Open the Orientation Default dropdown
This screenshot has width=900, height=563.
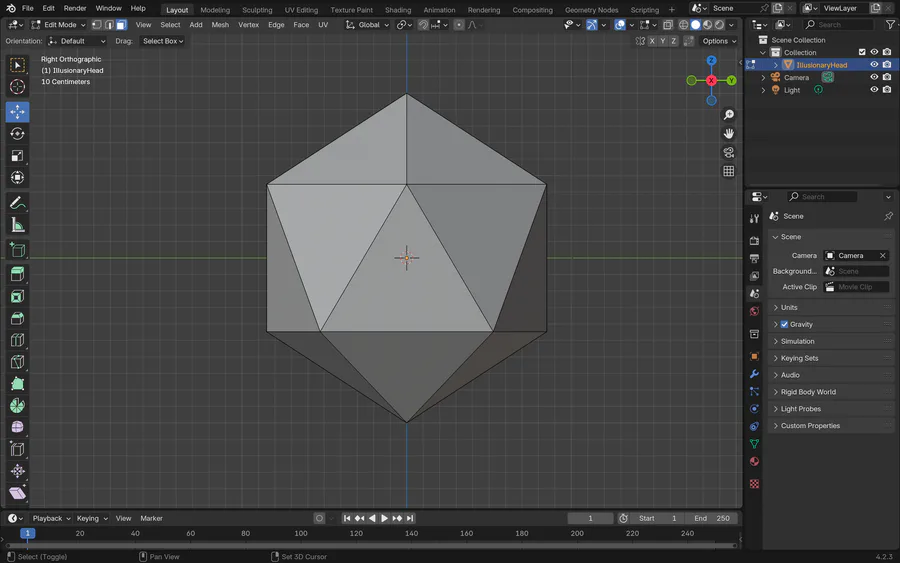[x=77, y=41]
